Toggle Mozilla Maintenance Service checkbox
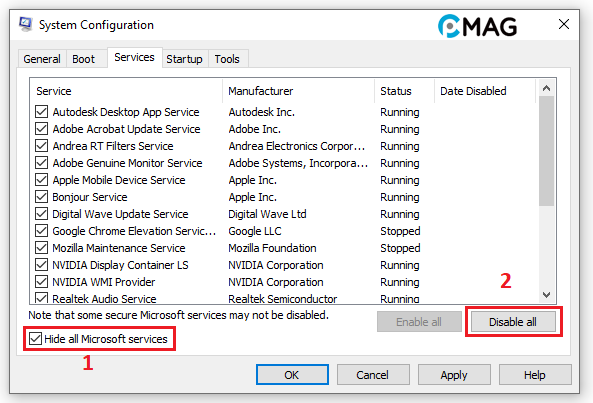Screen dimensions: 593x403 (41, 248)
